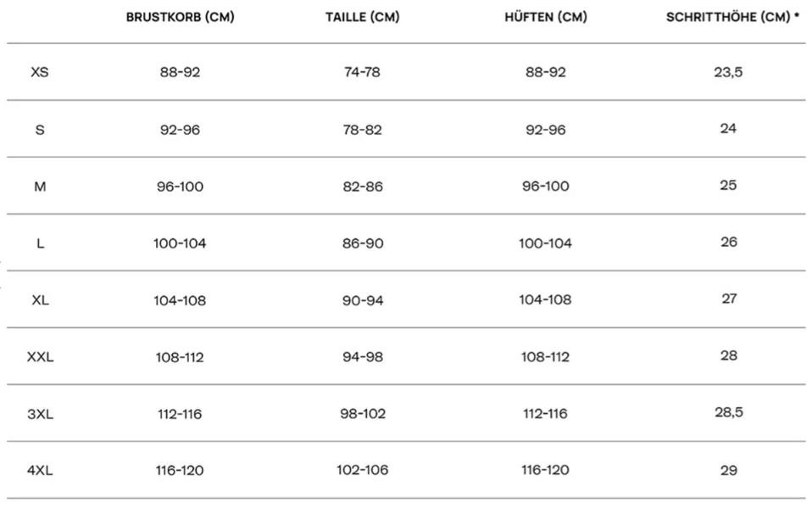The height and width of the screenshot is (514, 812).
Task: Click the 4XL Taille value 102-106
Action: click(x=363, y=471)
